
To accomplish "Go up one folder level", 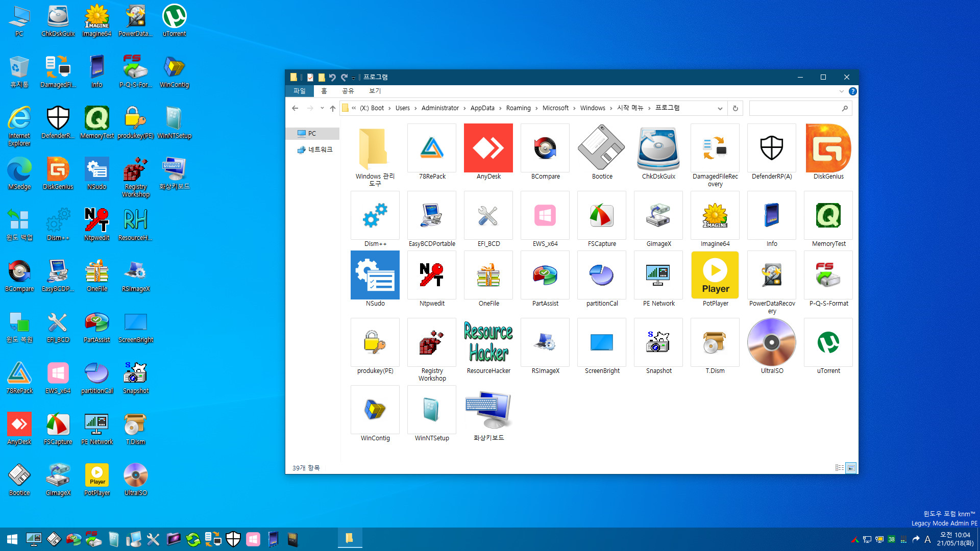I will click(x=333, y=108).
